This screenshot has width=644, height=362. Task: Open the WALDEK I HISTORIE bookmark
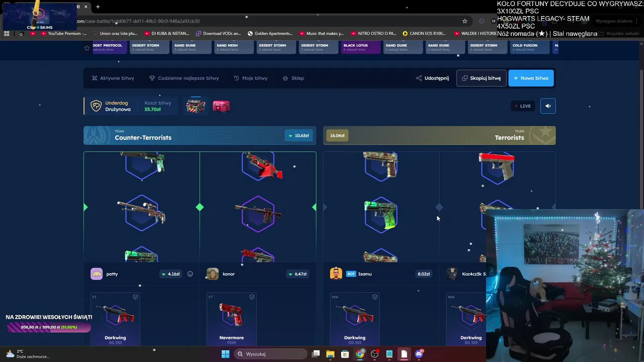coord(475,34)
